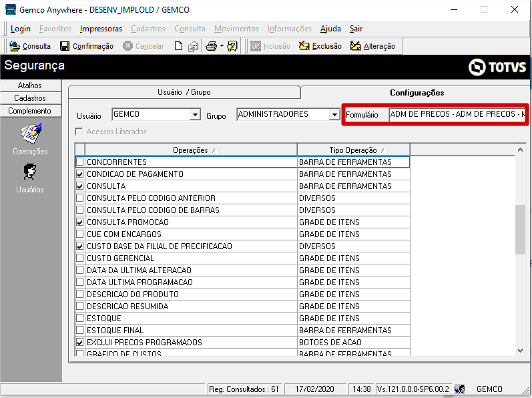Viewport: 532px width, 398px height.
Task: Open the Usuários sidebar icon
Action: pyautogui.click(x=30, y=172)
